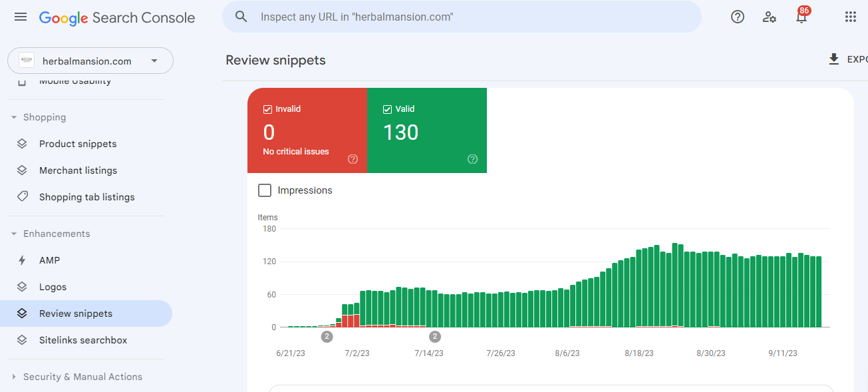The height and width of the screenshot is (392, 868).
Task: Click the help icon on Invalid card
Action: click(x=353, y=159)
